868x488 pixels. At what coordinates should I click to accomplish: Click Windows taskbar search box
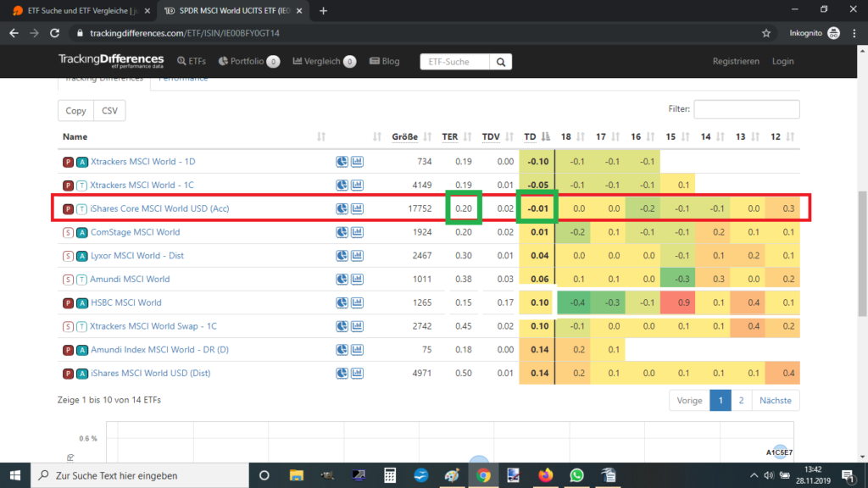coord(140,475)
